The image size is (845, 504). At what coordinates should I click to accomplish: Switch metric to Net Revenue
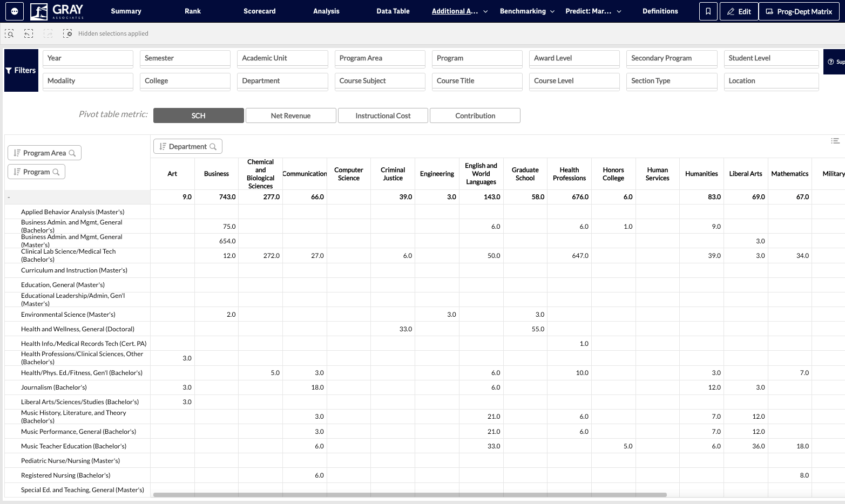[291, 115]
